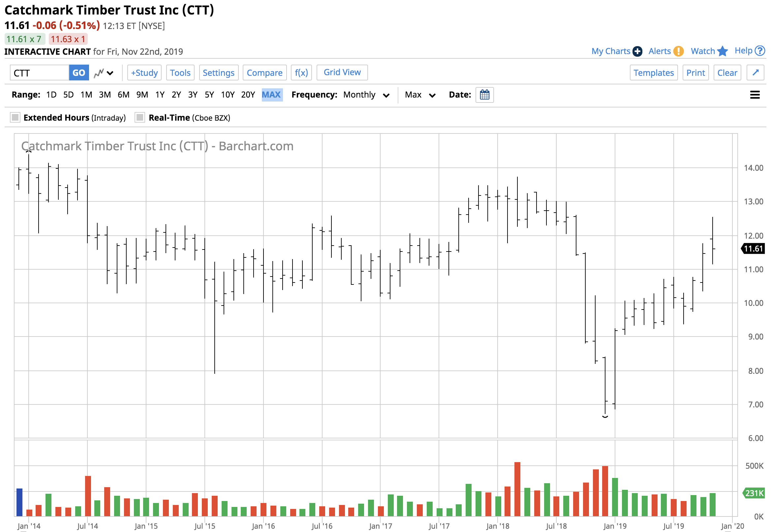Open chart Settings
771x532 pixels.
[218, 73]
